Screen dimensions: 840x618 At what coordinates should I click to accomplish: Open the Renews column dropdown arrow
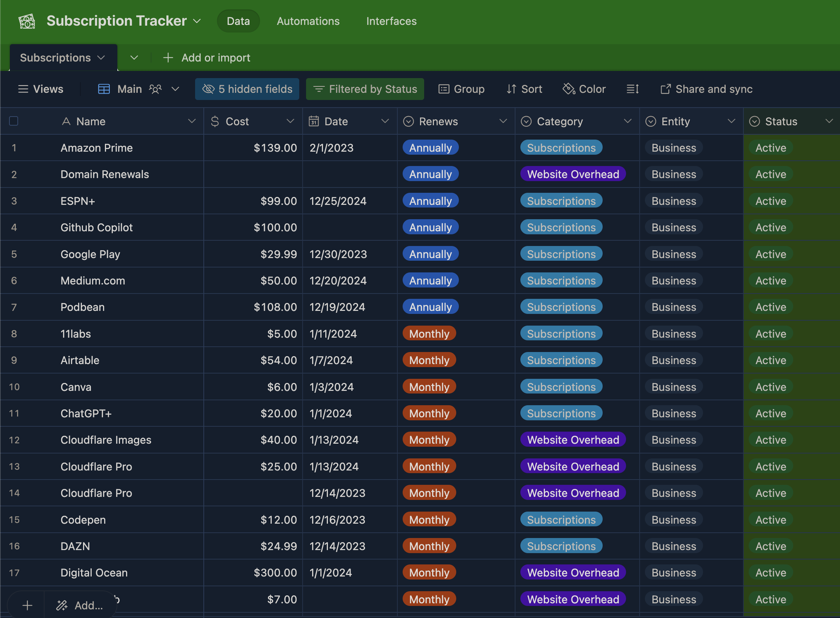(x=503, y=121)
